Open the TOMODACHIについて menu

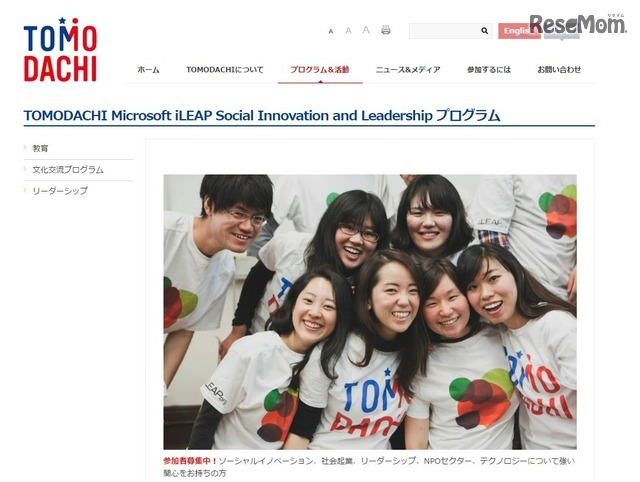tap(225, 70)
